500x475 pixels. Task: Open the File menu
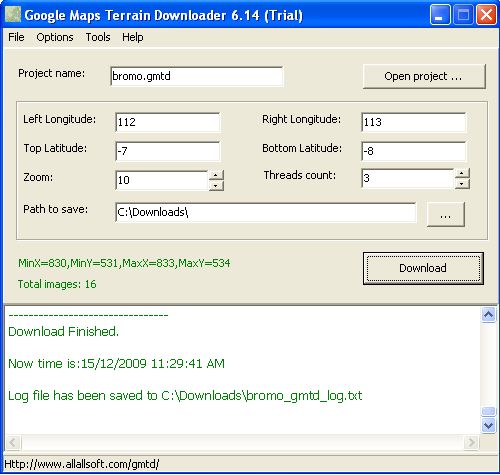point(16,37)
